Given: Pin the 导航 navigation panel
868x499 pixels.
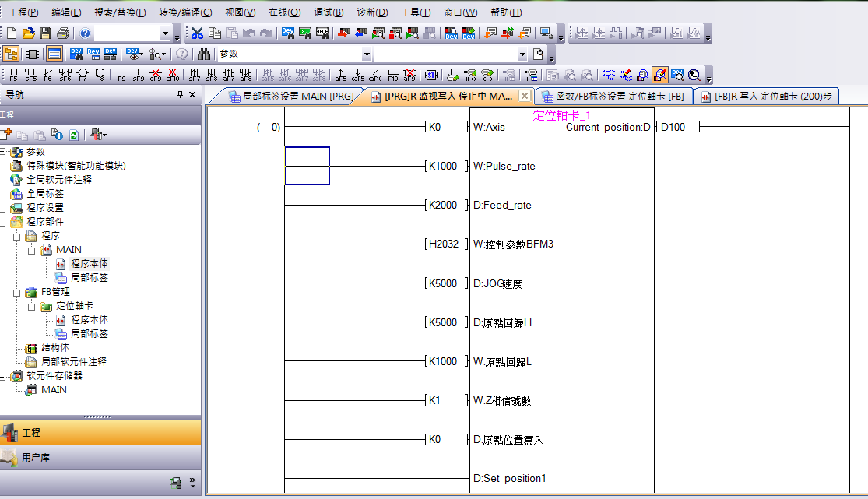Looking at the screenshot, I should click(180, 94).
